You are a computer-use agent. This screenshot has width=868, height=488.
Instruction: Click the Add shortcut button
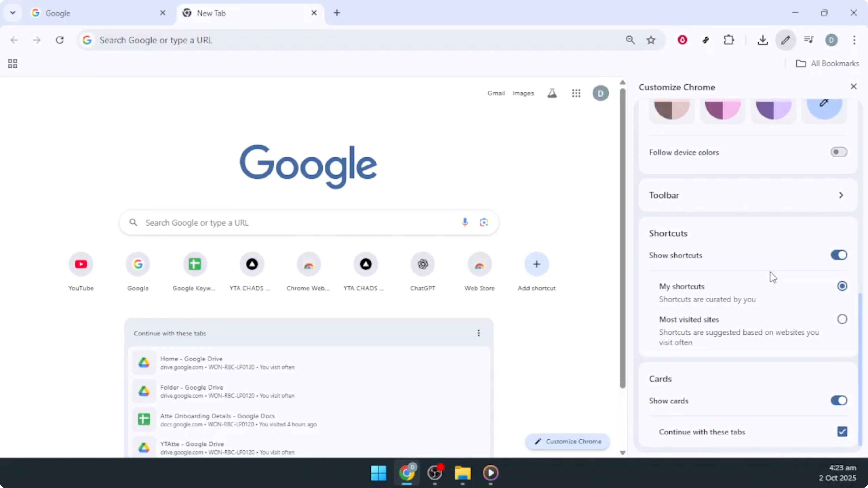pyautogui.click(x=536, y=264)
